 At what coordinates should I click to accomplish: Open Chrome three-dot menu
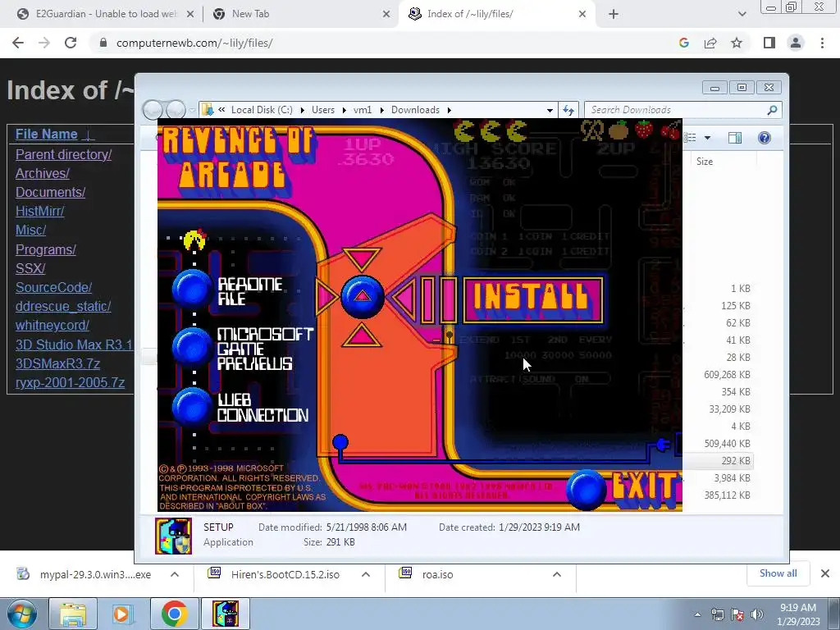pyautogui.click(x=822, y=43)
